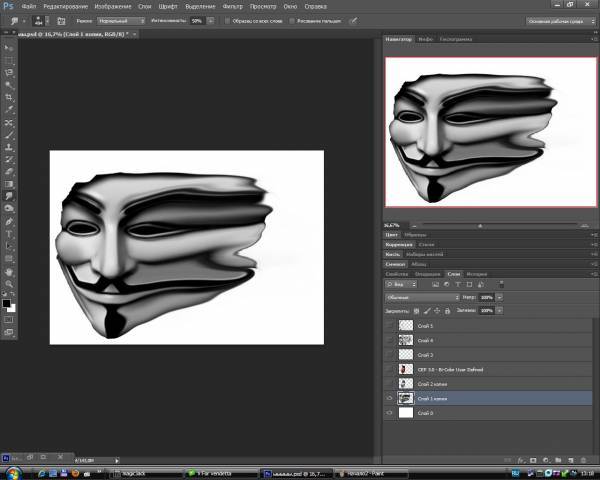This screenshot has width=600, height=480.
Task: Click the Navigator preview thumbnail
Action: tap(488, 133)
